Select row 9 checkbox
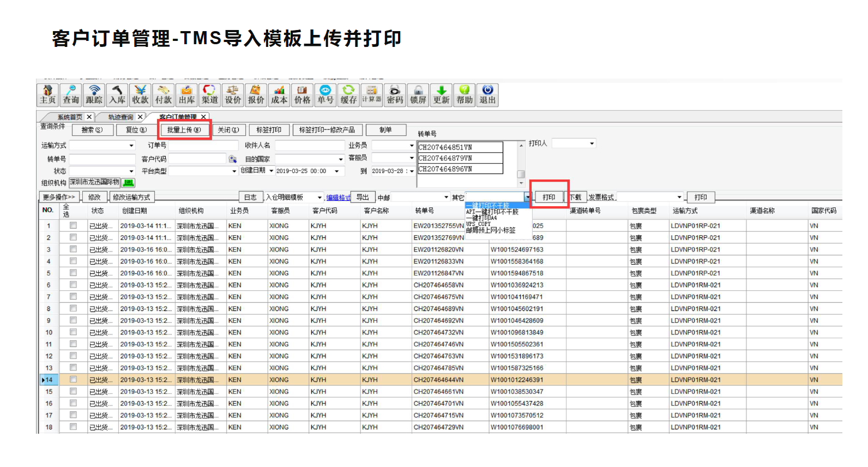 73,320
